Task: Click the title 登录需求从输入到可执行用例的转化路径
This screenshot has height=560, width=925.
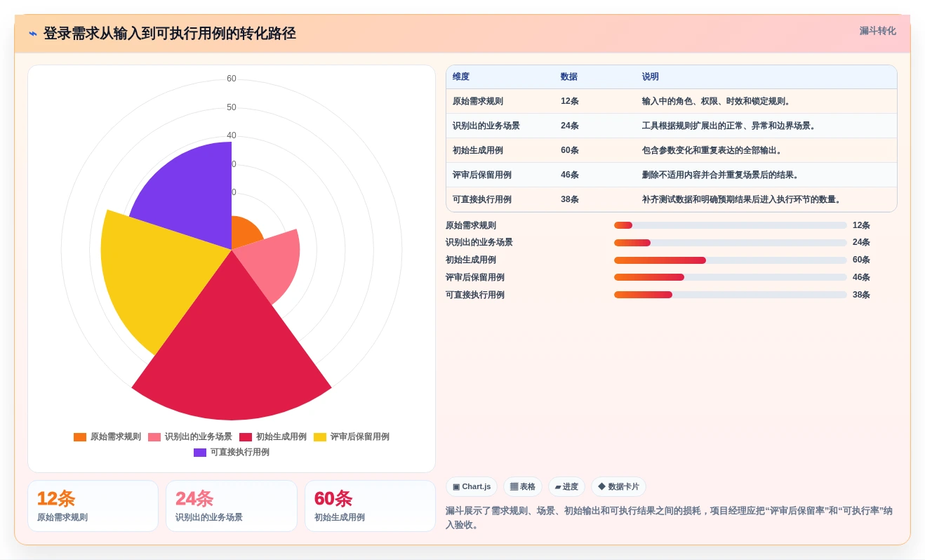Action: pyautogui.click(x=169, y=33)
